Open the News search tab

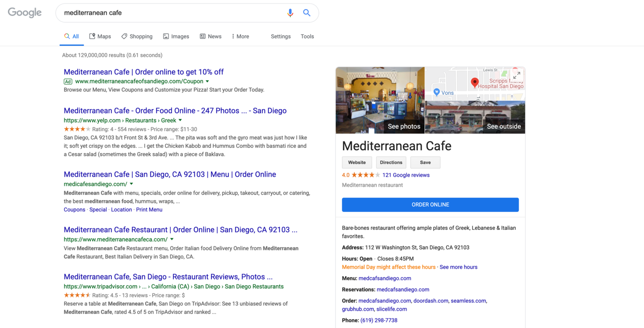(210, 36)
